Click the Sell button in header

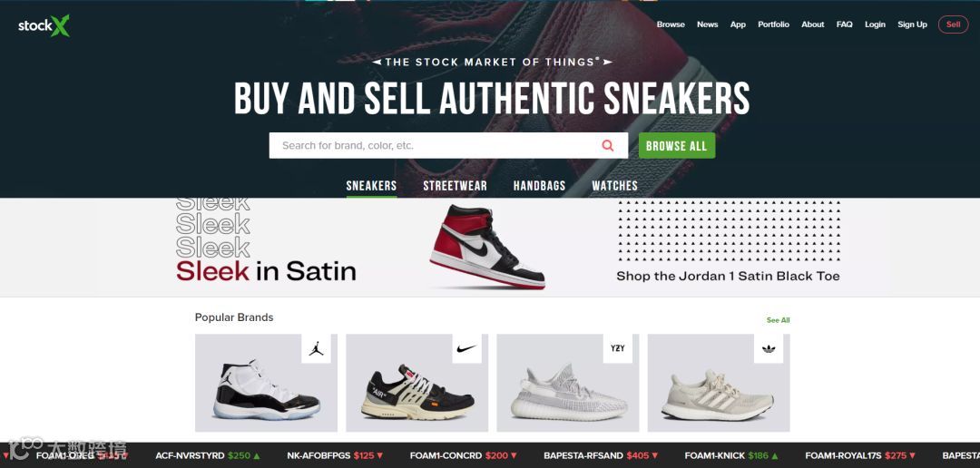click(953, 24)
